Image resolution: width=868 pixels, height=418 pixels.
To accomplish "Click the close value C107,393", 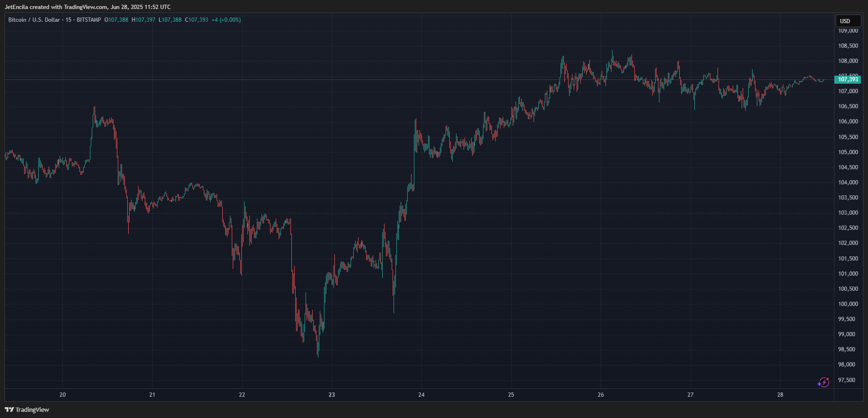I will [196, 20].
